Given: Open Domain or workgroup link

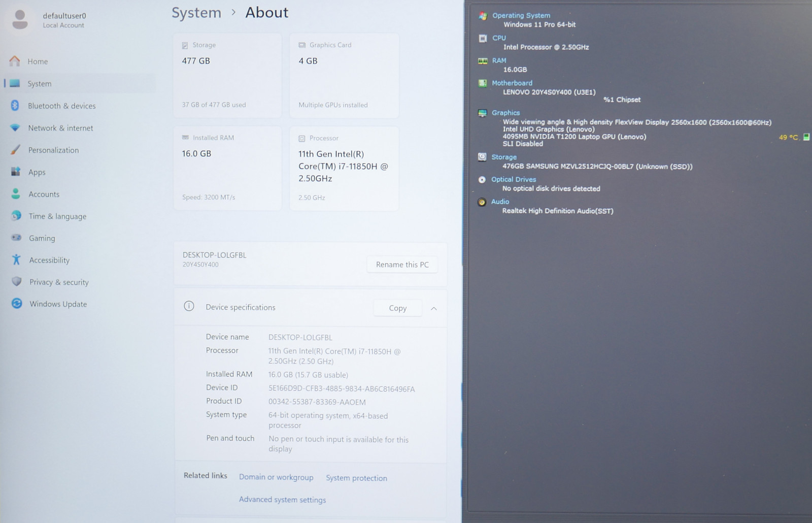Looking at the screenshot, I should pyautogui.click(x=276, y=477).
